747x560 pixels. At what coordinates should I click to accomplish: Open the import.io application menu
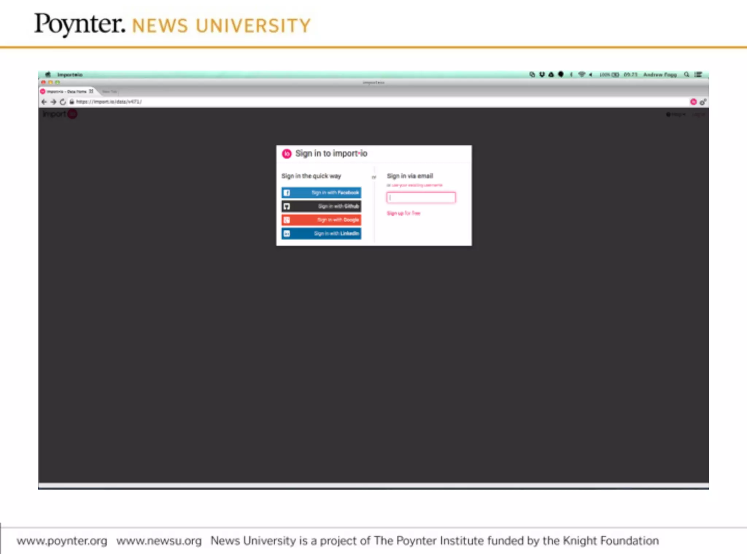pos(70,74)
